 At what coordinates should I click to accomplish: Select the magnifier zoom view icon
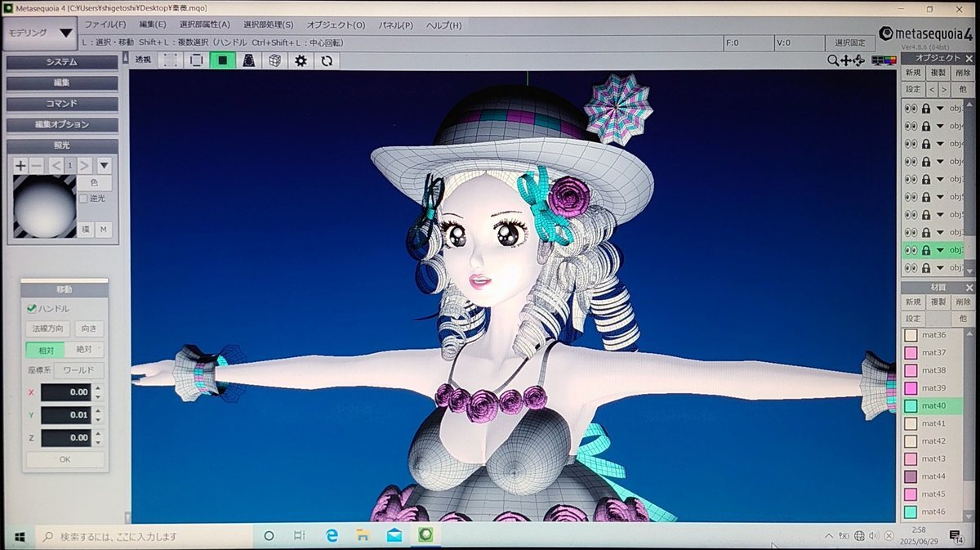(x=833, y=60)
